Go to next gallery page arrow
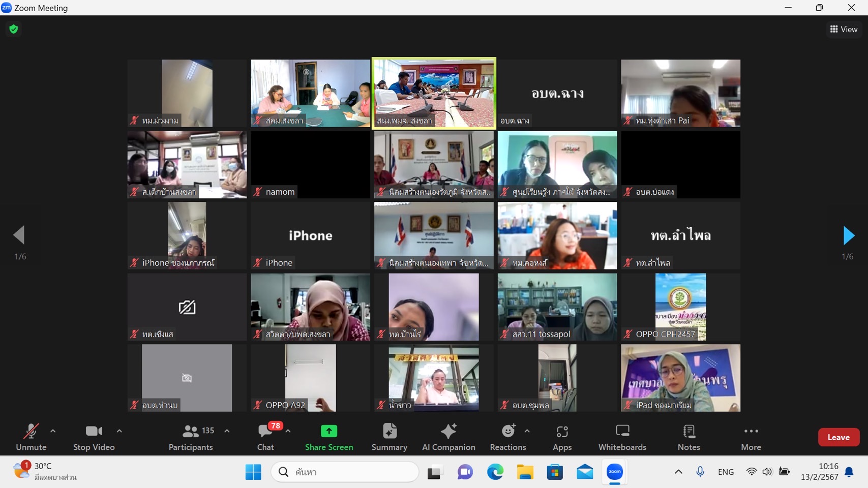 coord(848,235)
